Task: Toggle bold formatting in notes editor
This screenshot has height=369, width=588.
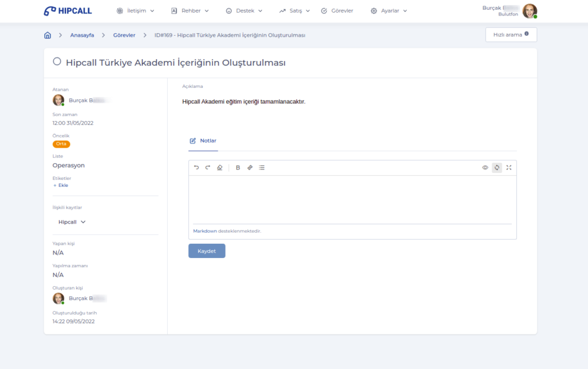Action: click(x=238, y=167)
